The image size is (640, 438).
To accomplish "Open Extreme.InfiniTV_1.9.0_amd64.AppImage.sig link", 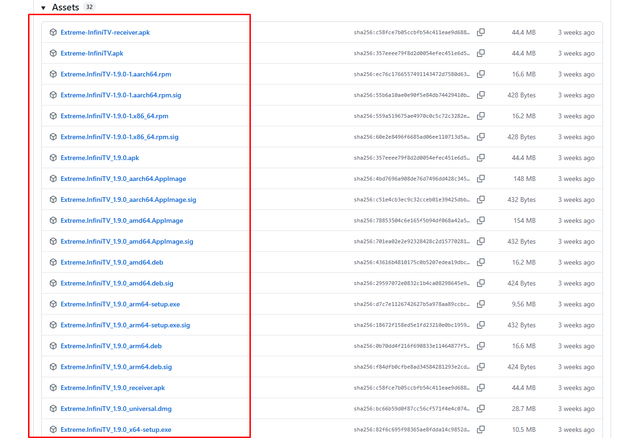I will tap(127, 241).
